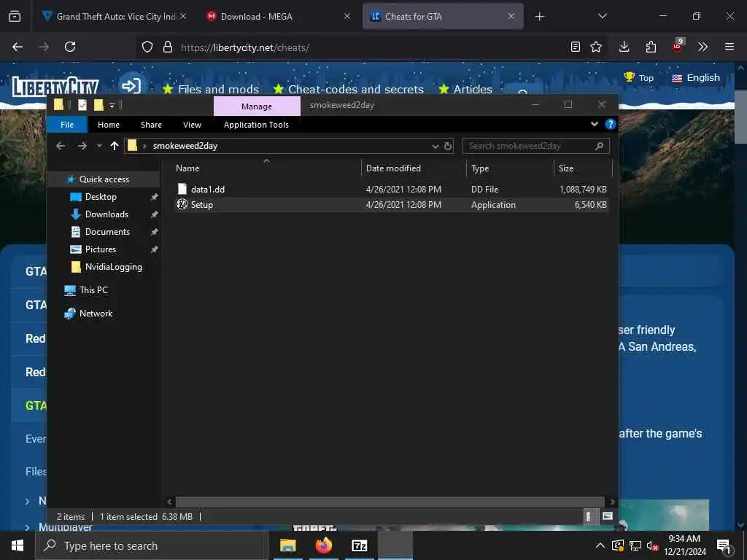Bookmark this page with the star icon
This screenshot has width=747, height=560.
[x=595, y=47]
